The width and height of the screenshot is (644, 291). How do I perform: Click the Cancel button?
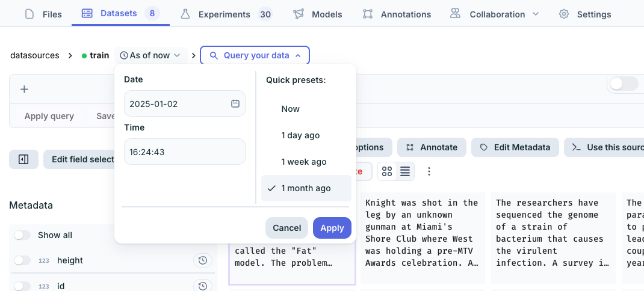click(x=286, y=228)
